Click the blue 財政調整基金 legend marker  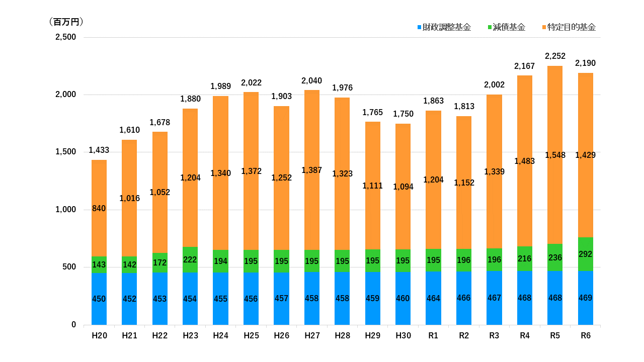click(x=419, y=28)
